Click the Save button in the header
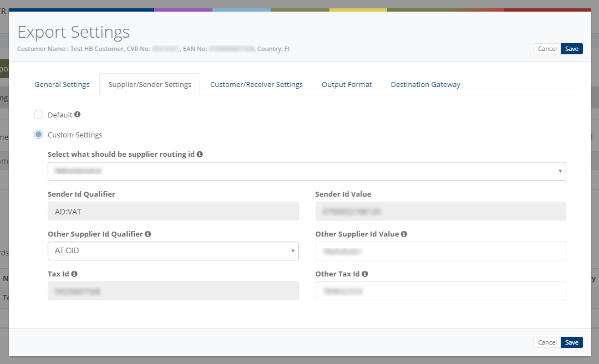 572,49
